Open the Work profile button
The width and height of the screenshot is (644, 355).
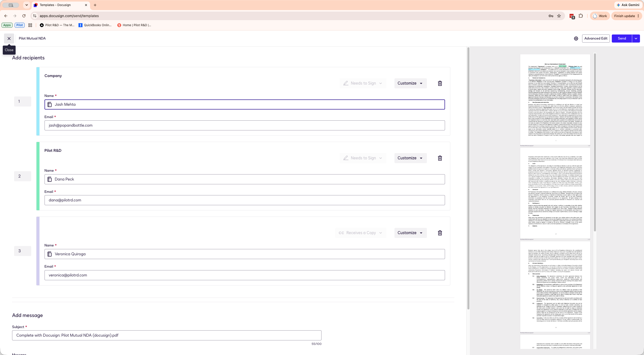(600, 16)
